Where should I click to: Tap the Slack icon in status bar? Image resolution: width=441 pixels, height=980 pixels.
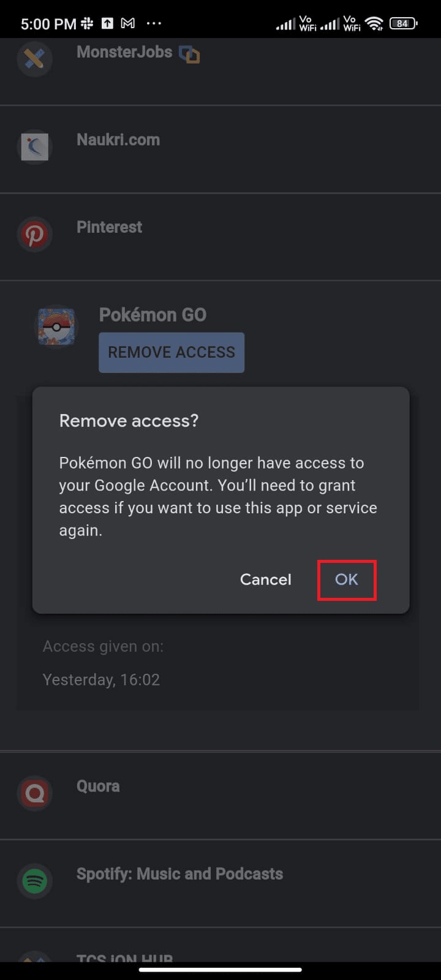point(88,22)
